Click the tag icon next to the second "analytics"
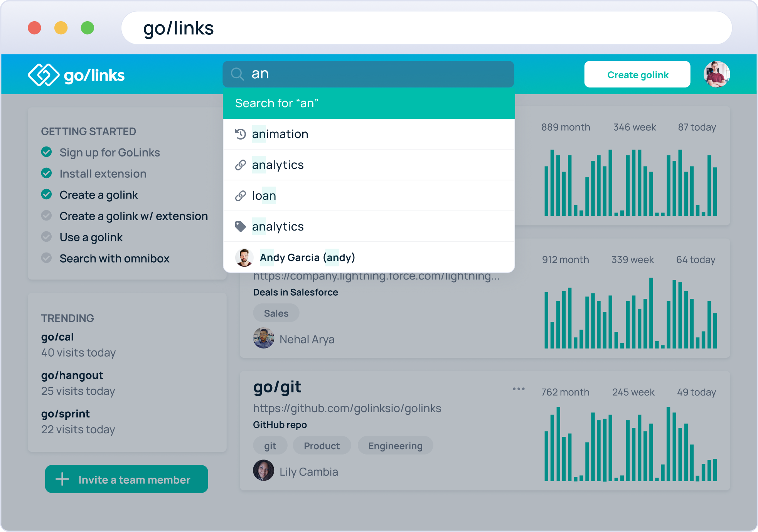 [x=240, y=227]
